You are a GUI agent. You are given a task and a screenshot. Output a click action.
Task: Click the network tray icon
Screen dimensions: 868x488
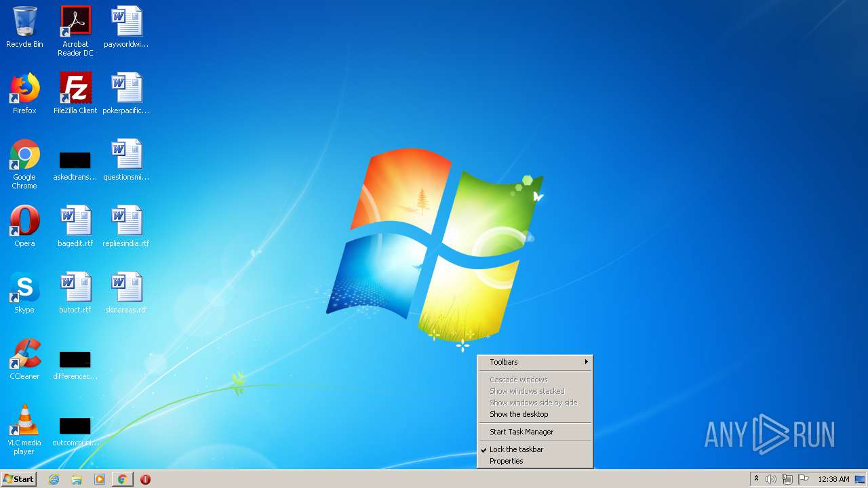(x=787, y=479)
